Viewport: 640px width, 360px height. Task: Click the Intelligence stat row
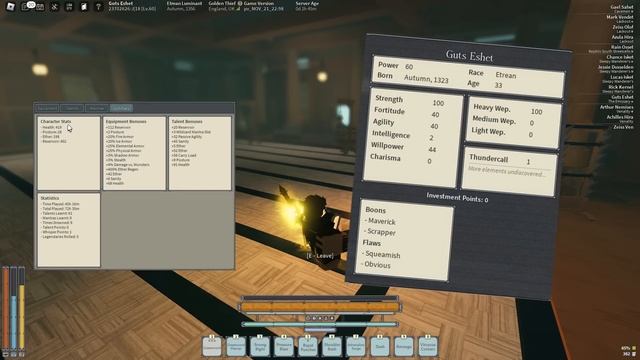(403, 136)
